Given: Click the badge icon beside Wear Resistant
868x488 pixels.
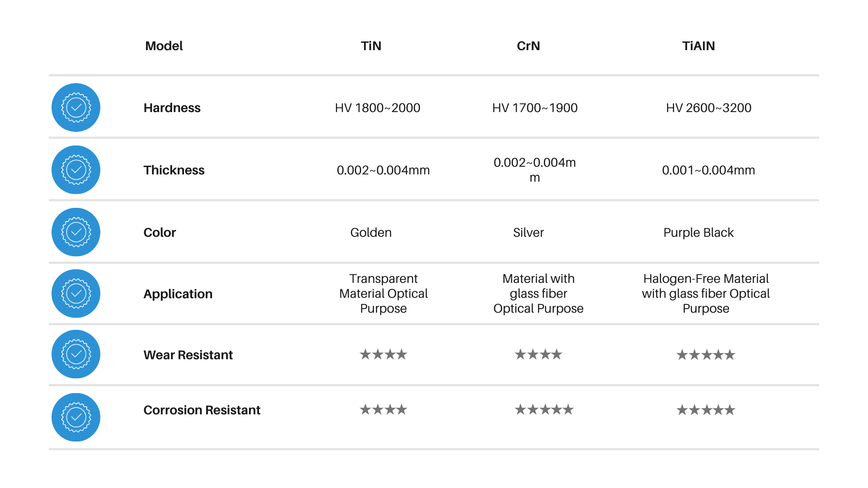Looking at the screenshot, I should tap(76, 354).
